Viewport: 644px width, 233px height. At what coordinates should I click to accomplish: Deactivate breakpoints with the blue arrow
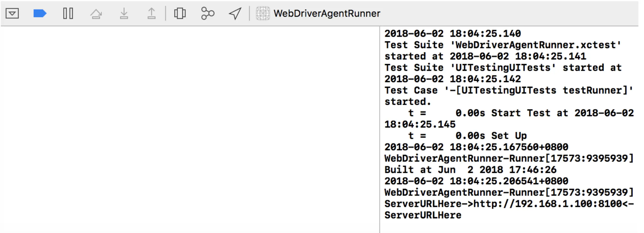[x=40, y=13]
